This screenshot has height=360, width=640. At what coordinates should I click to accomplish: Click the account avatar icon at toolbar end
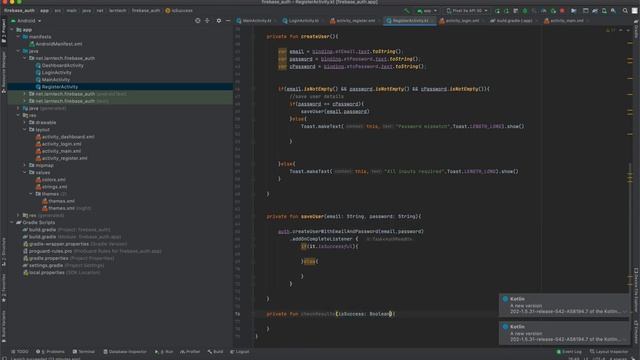pos(635,11)
